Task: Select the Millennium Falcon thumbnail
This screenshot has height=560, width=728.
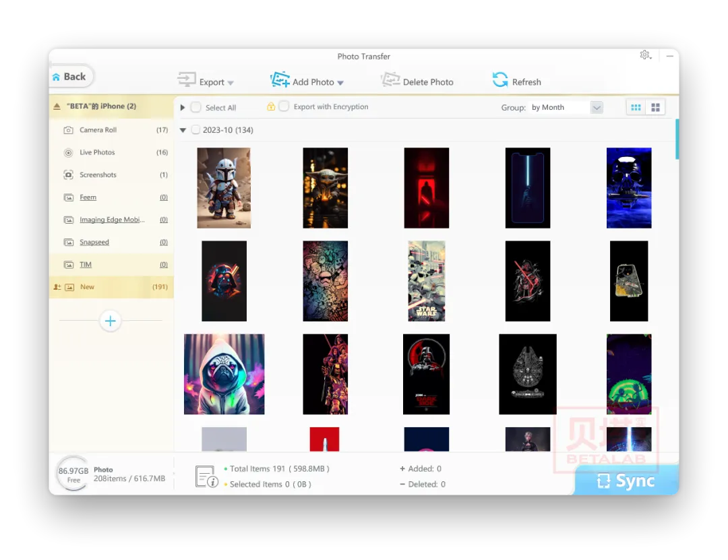Action: click(527, 374)
